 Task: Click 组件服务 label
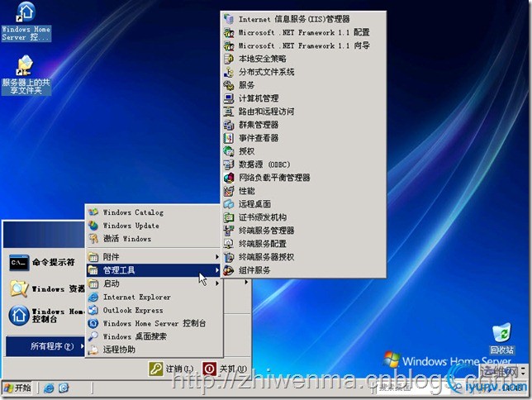coord(254,270)
